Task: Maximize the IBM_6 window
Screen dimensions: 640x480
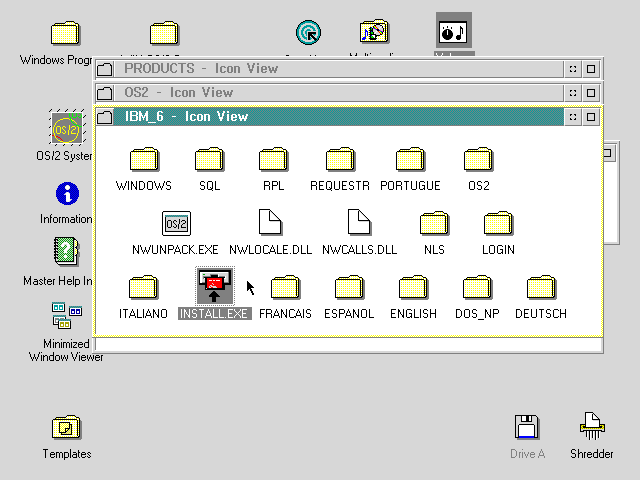Action: tap(591, 117)
